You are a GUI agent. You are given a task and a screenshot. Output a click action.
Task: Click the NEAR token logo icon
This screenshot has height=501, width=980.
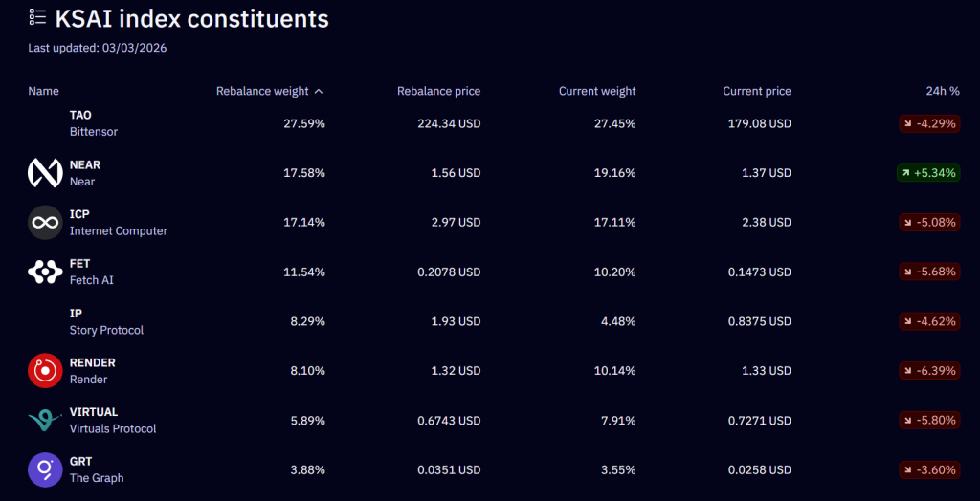(45, 173)
